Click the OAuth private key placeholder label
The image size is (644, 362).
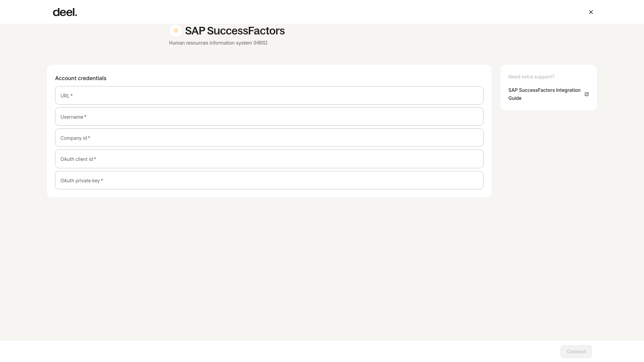coord(82,181)
